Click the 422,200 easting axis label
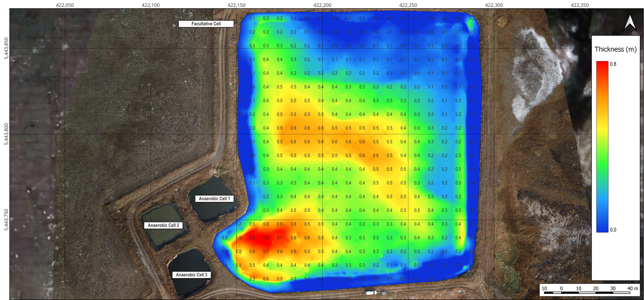The image size is (644, 300). 322,5
